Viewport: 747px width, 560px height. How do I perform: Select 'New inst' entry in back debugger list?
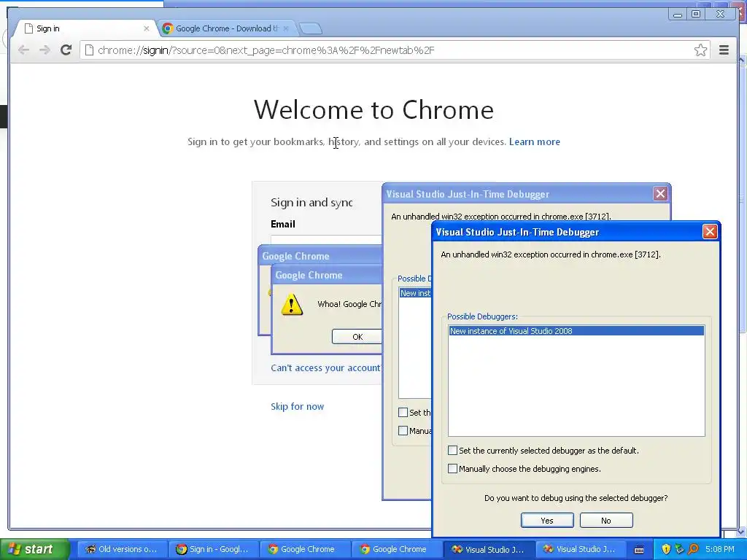[415, 293]
